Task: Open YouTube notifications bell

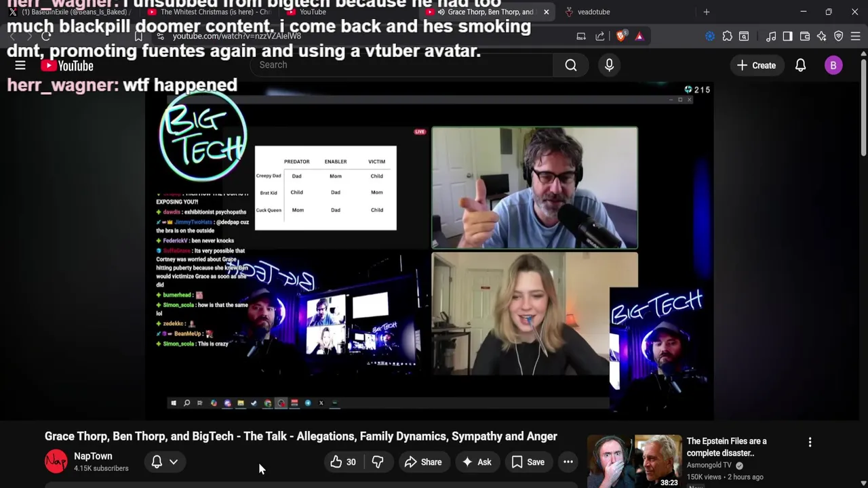Action: point(800,65)
